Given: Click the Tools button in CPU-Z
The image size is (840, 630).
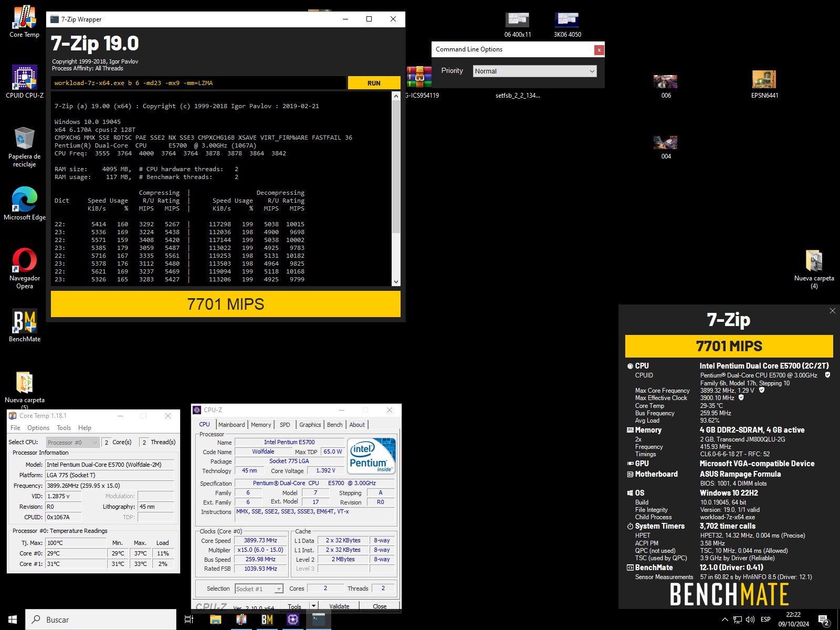Looking at the screenshot, I should (x=295, y=606).
